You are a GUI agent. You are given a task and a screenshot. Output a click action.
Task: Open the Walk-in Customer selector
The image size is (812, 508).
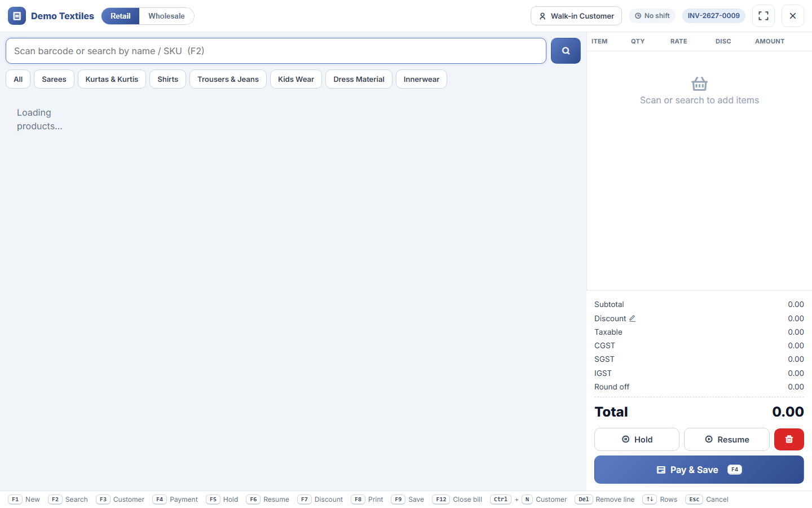point(576,16)
